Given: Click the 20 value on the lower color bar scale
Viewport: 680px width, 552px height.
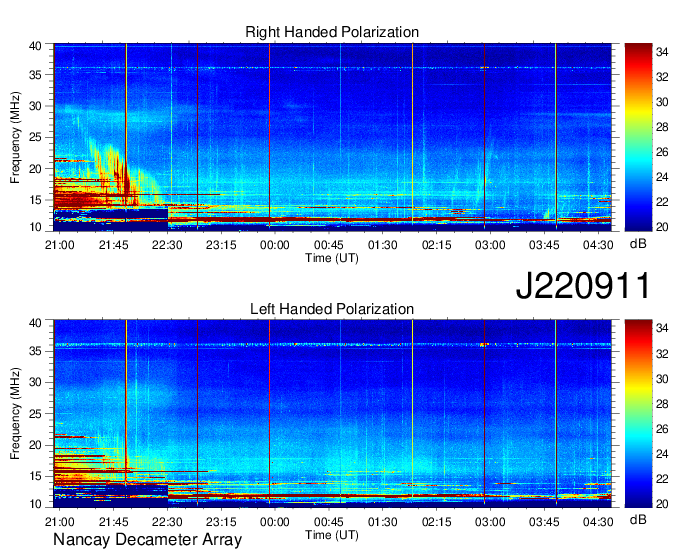Looking at the screenshot, I should pos(662,504).
